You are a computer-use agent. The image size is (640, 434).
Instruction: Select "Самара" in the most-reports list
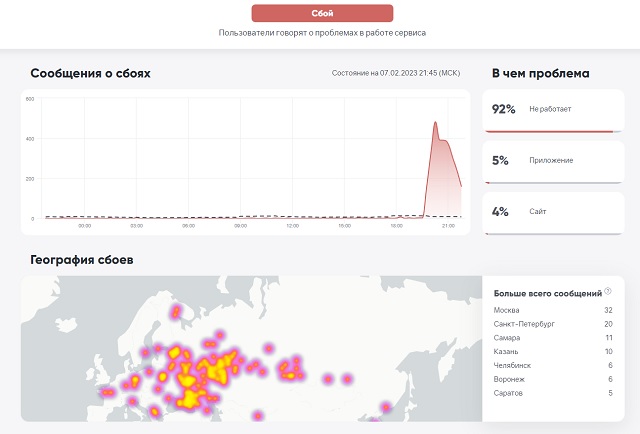[x=552, y=338]
